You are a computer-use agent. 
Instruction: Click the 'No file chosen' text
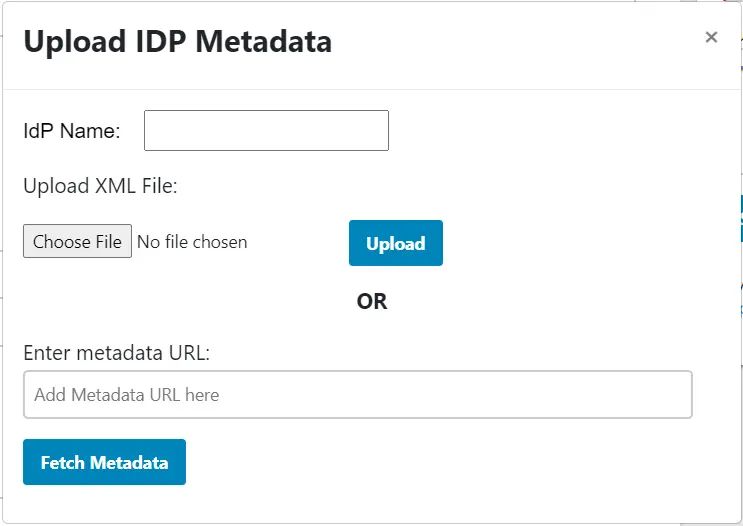(x=192, y=242)
